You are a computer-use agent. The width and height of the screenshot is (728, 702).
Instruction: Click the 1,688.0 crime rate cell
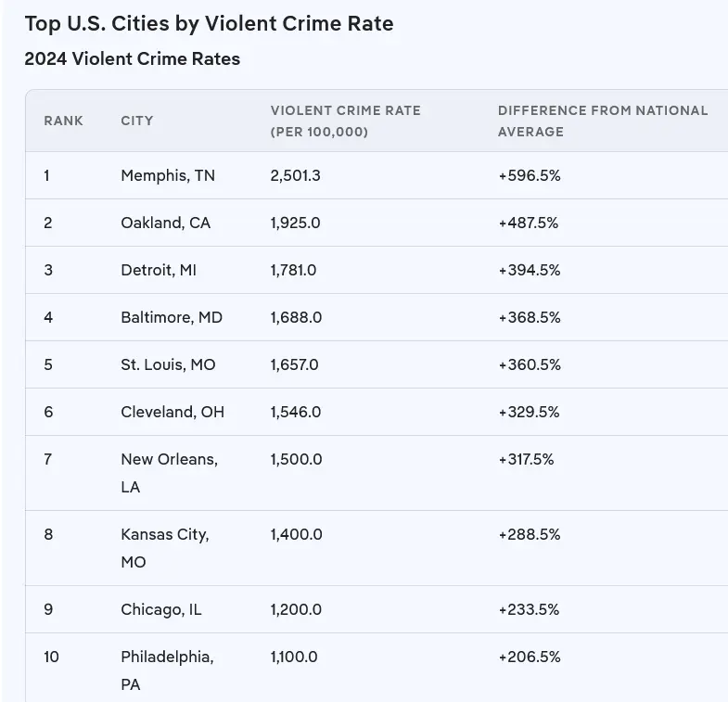(x=296, y=317)
